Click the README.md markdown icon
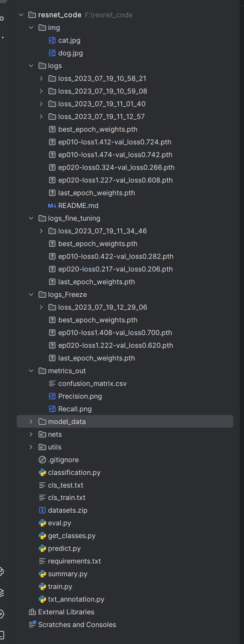This screenshot has width=244, height=644. [x=52, y=205]
